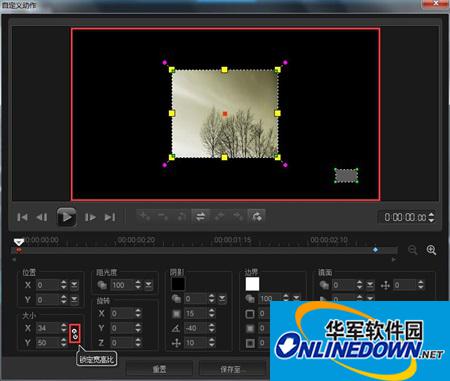Viewport: 450px width, 381px height.
Task: Close the Customize Motion dialog
Action: pyautogui.click(x=436, y=3)
